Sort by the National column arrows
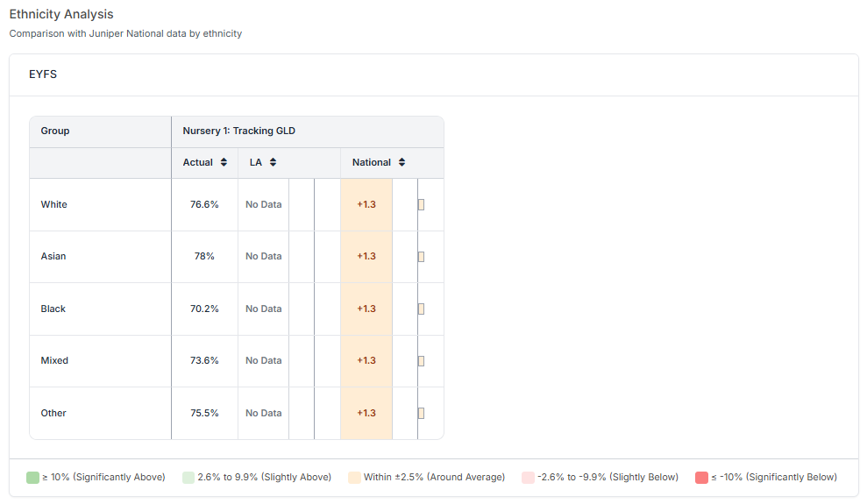867x504 pixels. pyautogui.click(x=402, y=162)
